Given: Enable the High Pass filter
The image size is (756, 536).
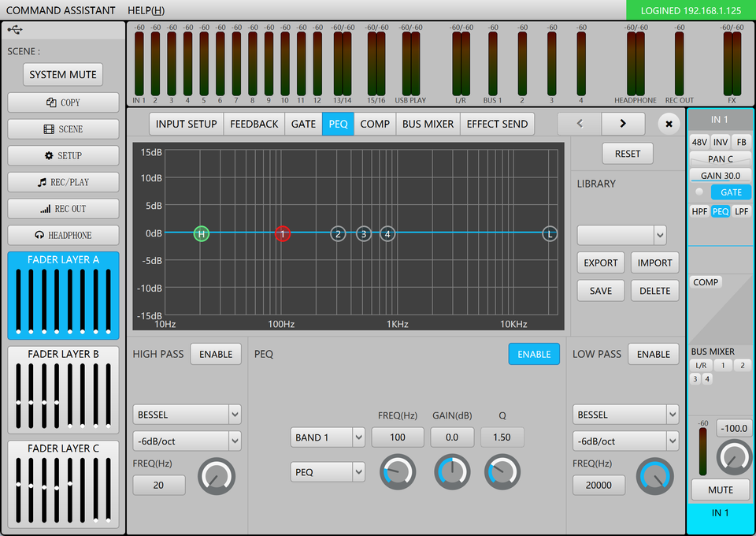Looking at the screenshot, I should click(x=216, y=354).
